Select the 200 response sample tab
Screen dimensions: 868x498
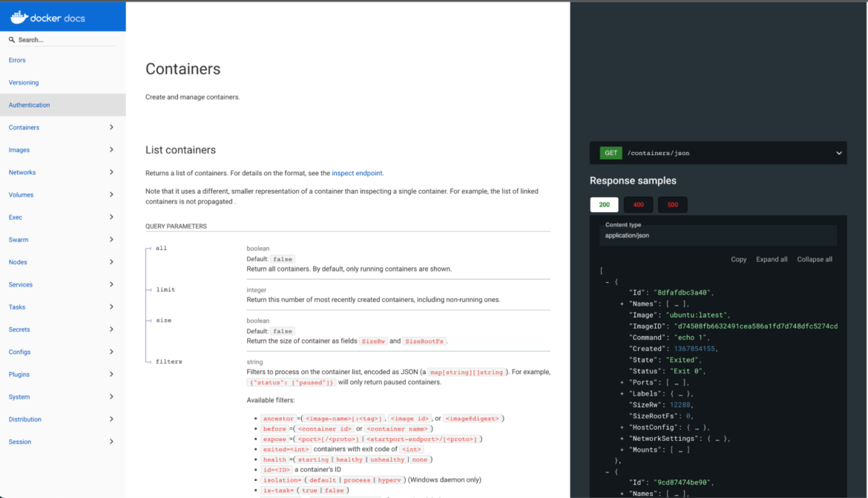[604, 204]
